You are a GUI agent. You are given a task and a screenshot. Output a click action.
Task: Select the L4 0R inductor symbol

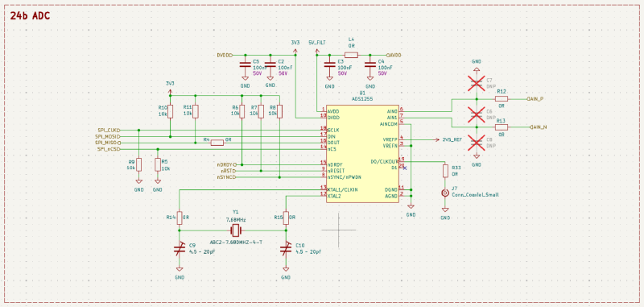(351, 55)
